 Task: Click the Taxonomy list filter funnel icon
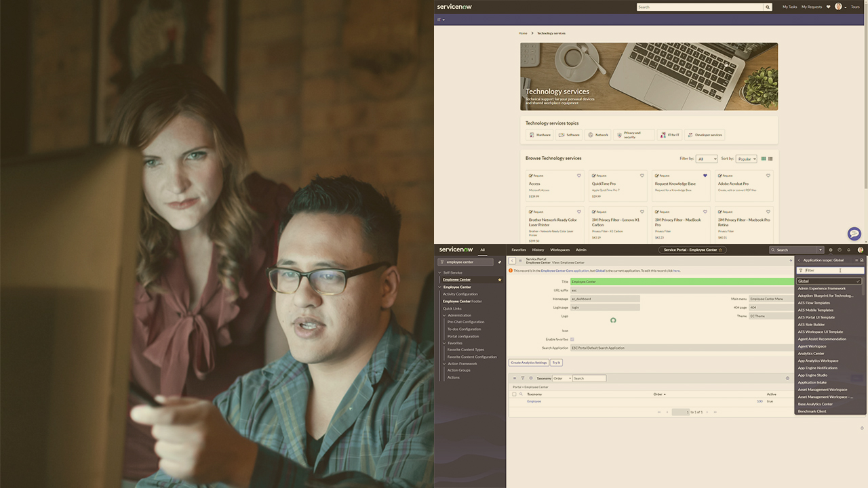[x=523, y=378]
